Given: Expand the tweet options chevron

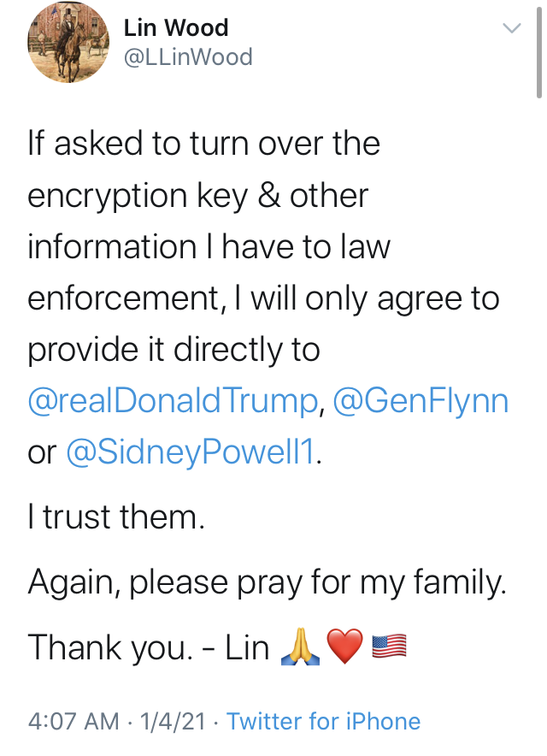Looking at the screenshot, I should pos(512,28).
